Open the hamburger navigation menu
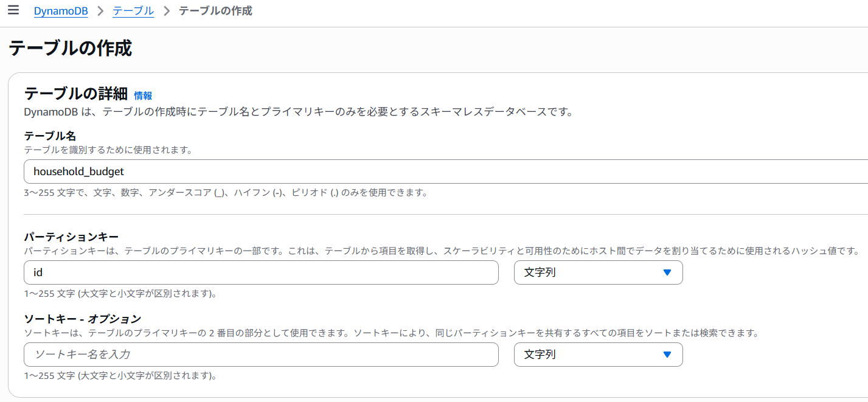 [x=13, y=10]
